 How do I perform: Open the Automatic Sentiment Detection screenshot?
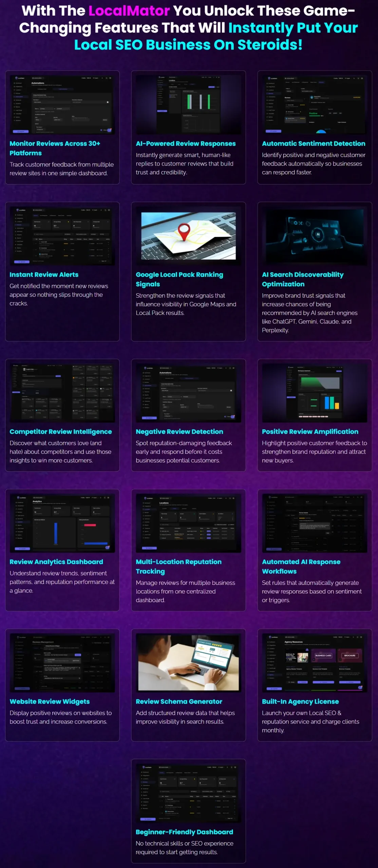[315, 104]
